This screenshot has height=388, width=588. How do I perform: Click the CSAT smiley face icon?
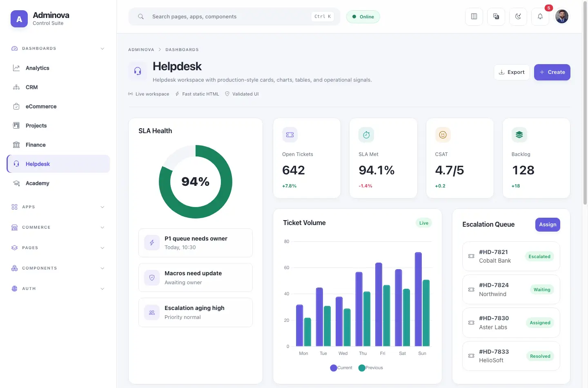[443, 135]
